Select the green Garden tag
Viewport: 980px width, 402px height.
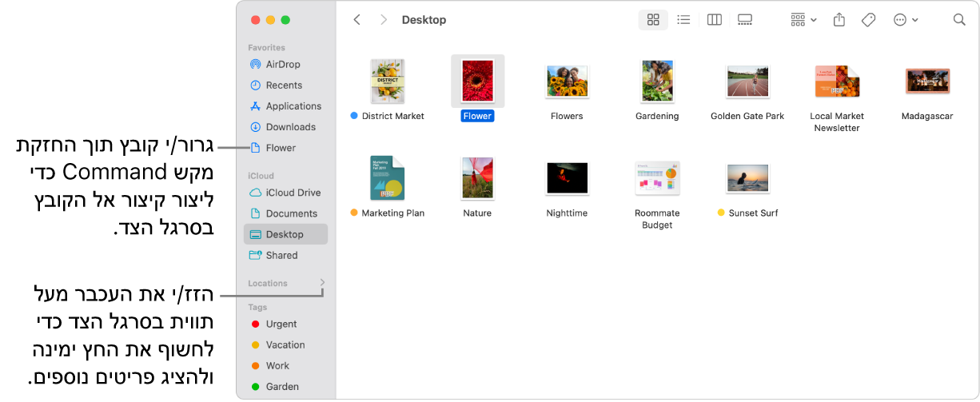(x=285, y=386)
